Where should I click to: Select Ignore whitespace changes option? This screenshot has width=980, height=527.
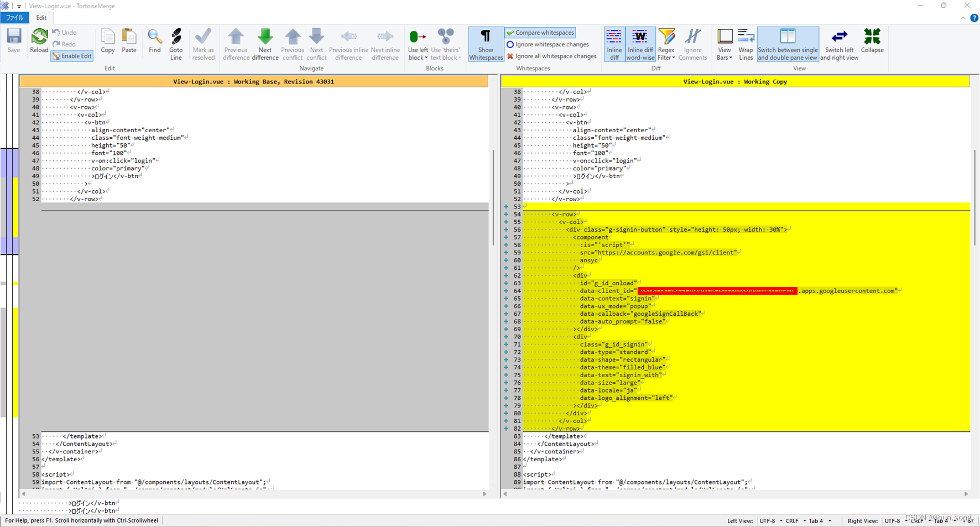click(548, 44)
